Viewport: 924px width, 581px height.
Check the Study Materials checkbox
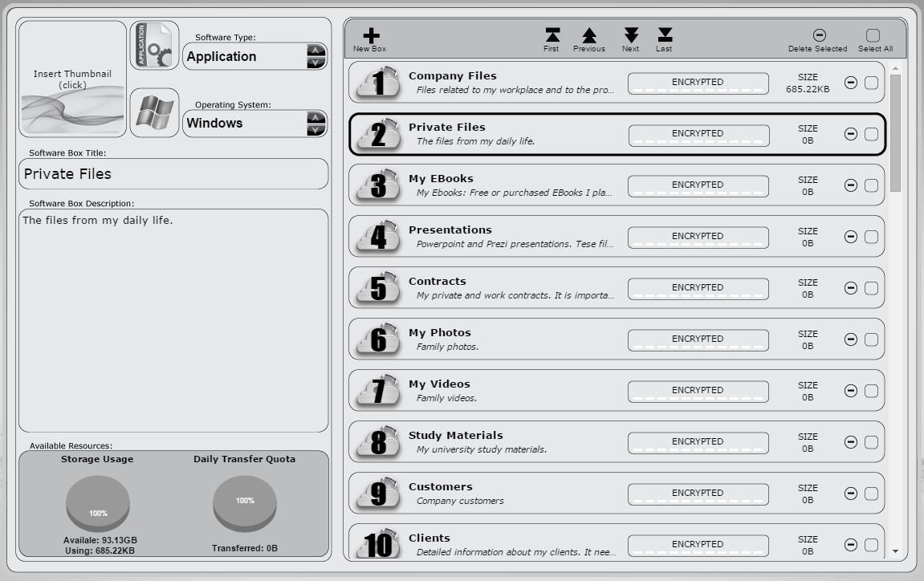point(871,442)
